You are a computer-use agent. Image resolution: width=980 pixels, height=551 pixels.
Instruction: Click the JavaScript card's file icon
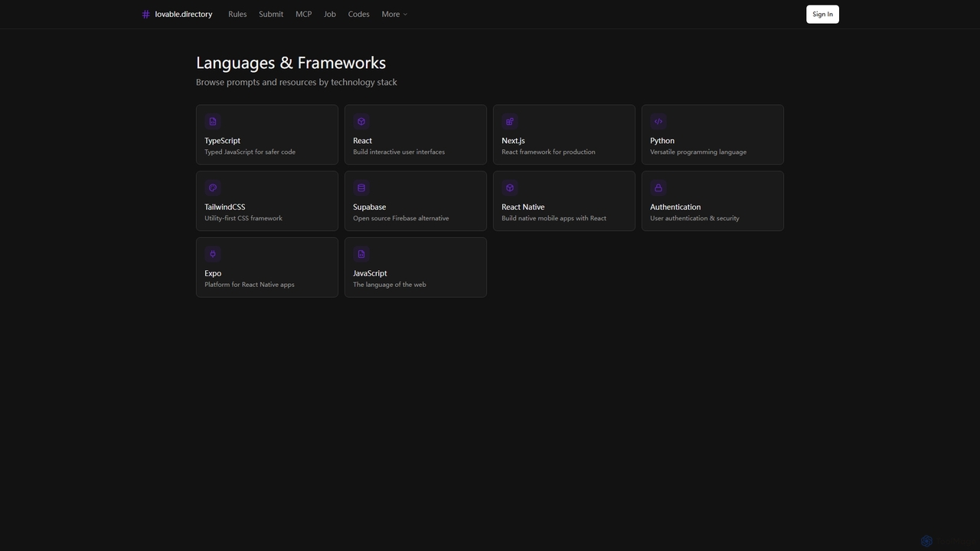pyautogui.click(x=361, y=254)
